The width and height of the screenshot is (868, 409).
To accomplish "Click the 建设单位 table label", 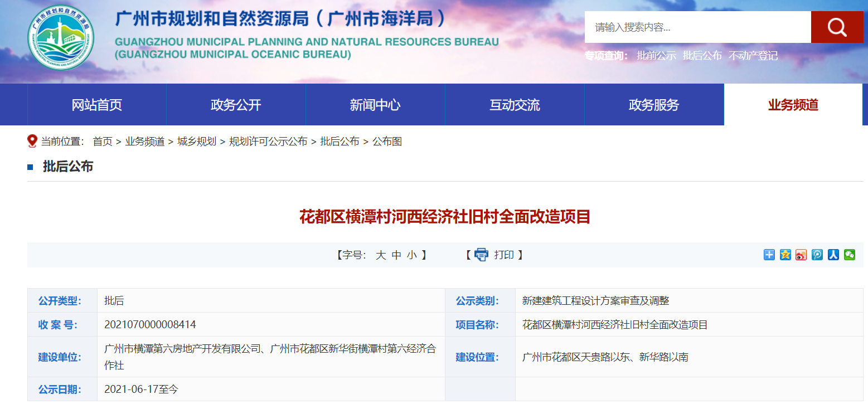I will coord(60,357).
